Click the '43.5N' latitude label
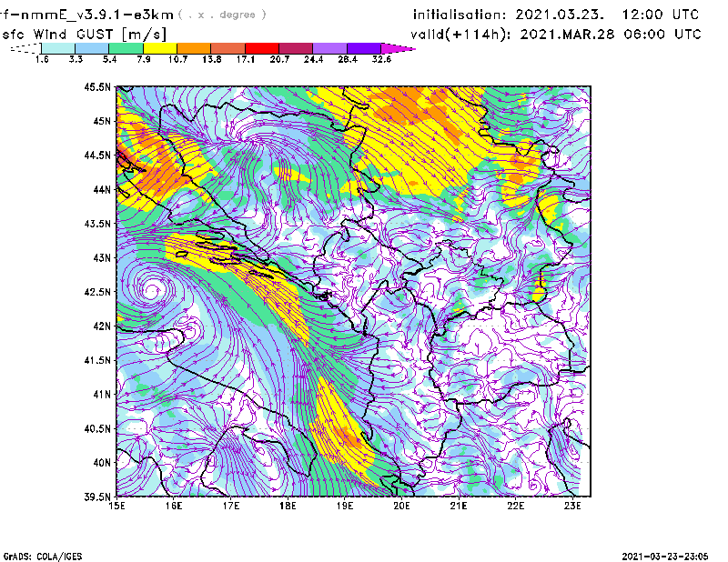The height and width of the screenshot is (562, 728). (97, 224)
